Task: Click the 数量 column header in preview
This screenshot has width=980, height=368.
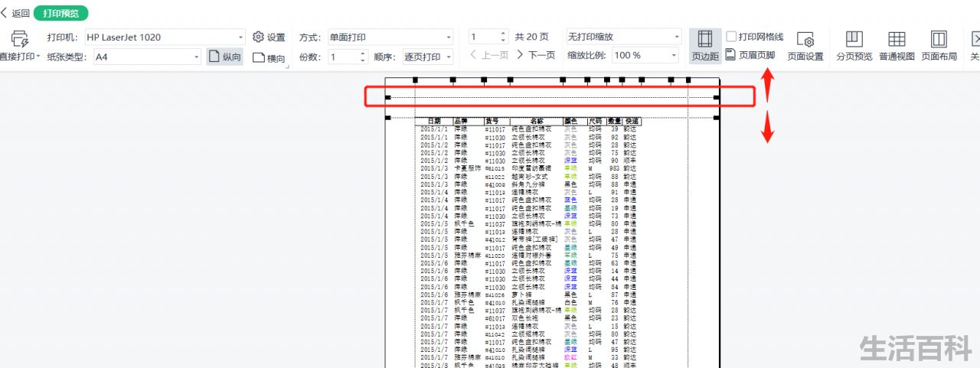Action: (x=614, y=121)
